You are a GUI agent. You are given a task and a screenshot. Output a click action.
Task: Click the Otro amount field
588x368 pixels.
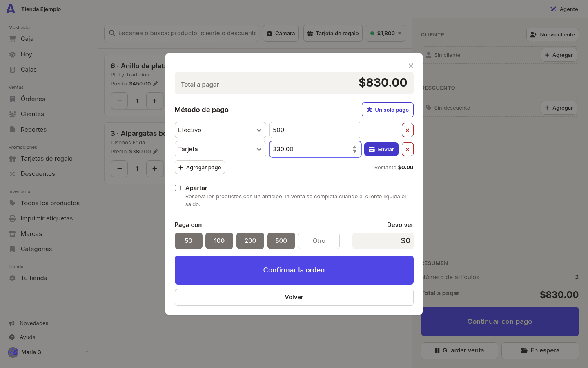coord(319,241)
